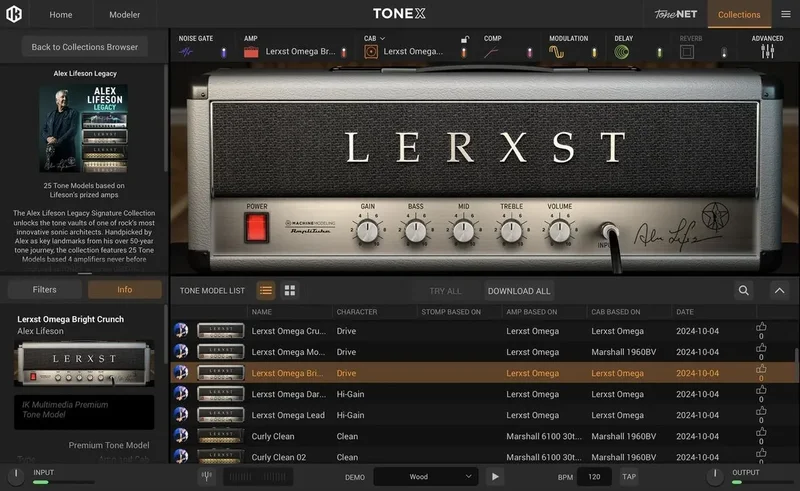The width and height of the screenshot is (800, 491).
Task: Select the Curly Clean 02 tone model
Action: coord(484,457)
